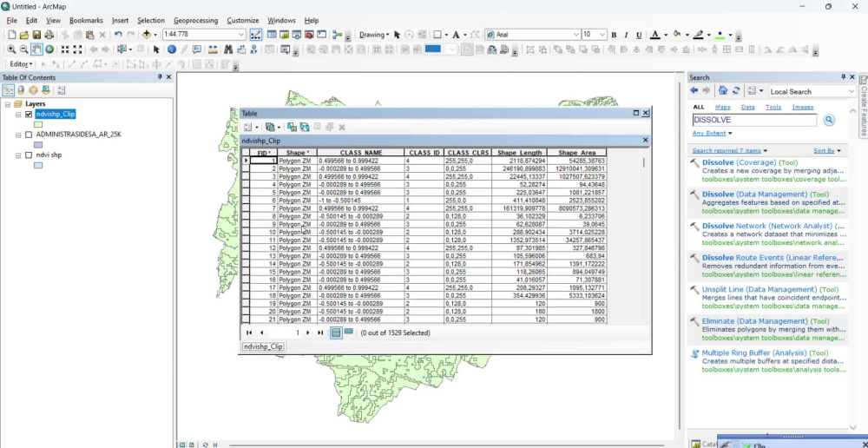868x448 pixels.
Task: Open the Selection menu
Action: tap(150, 21)
